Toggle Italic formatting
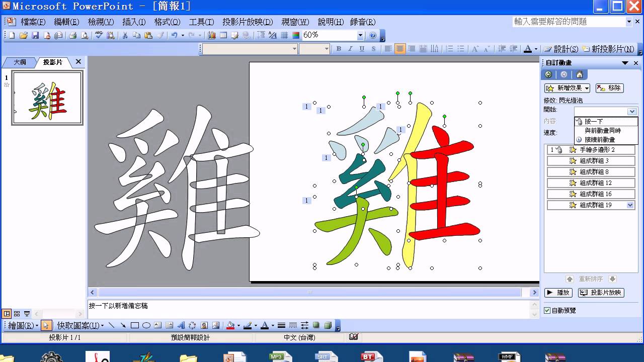 click(x=350, y=49)
